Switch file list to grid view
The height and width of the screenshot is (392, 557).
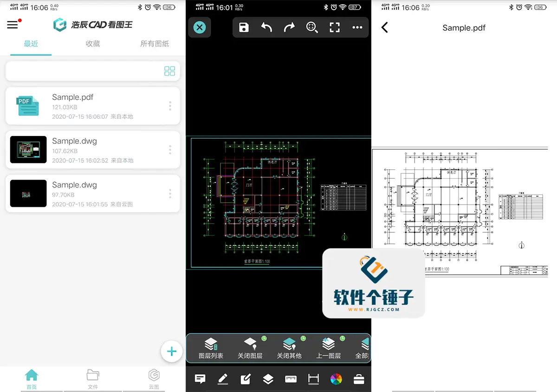tap(169, 71)
